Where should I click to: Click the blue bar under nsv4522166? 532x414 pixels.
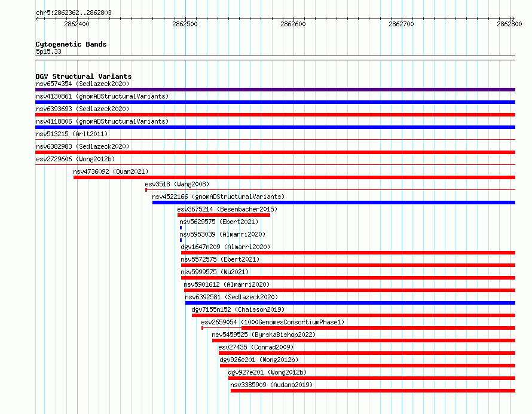[334, 203]
